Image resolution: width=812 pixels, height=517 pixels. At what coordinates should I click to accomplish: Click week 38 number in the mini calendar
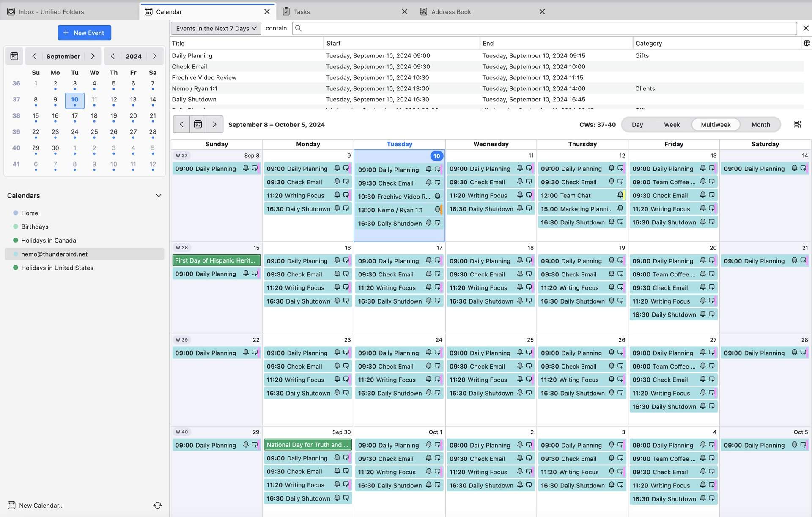point(16,116)
